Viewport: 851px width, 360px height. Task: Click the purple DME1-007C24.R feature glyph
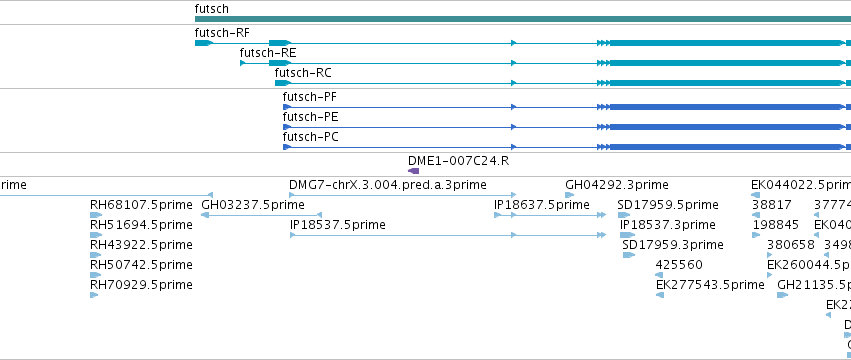tap(414, 171)
